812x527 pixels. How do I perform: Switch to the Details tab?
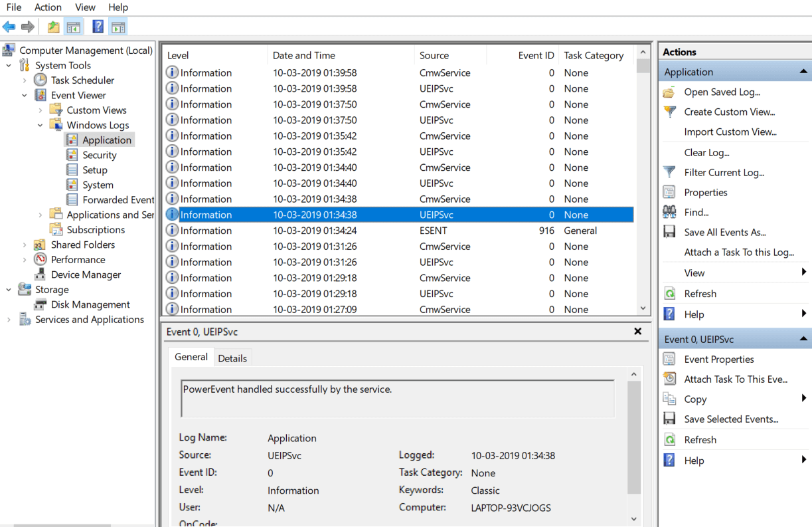[x=232, y=358]
